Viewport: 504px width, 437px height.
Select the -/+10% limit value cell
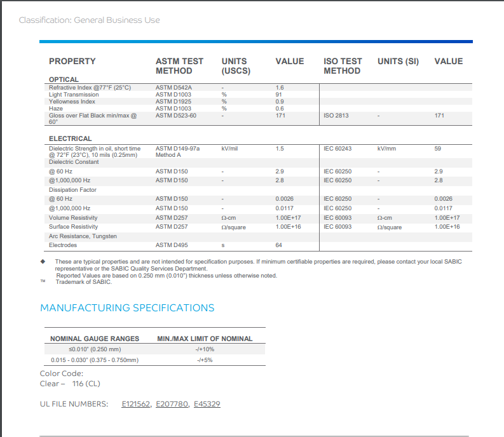(205, 349)
